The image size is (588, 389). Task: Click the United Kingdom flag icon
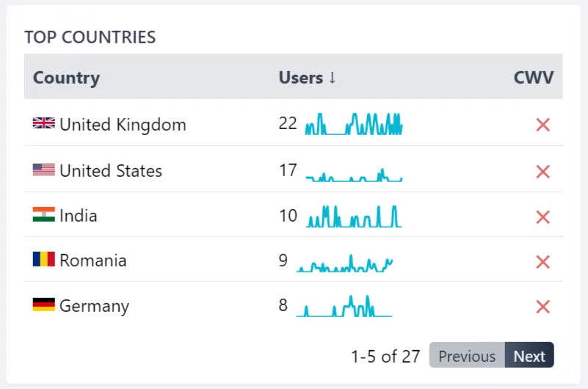click(x=44, y=123)
